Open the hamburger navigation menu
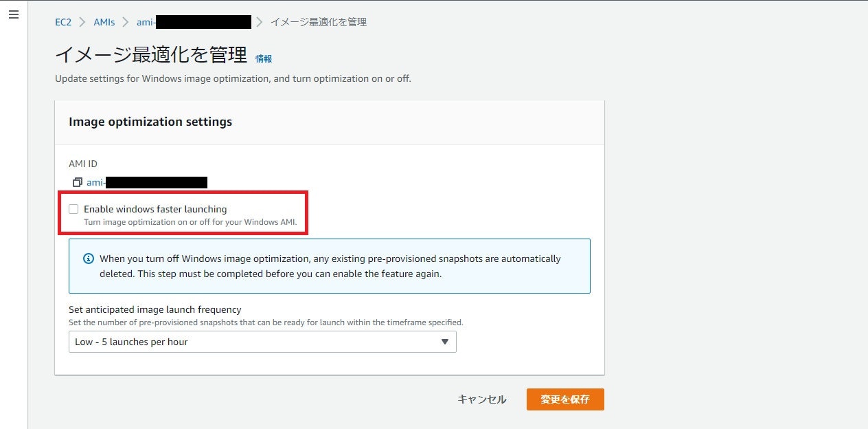This screenshot has height=429, width=868. click(14, 14)
